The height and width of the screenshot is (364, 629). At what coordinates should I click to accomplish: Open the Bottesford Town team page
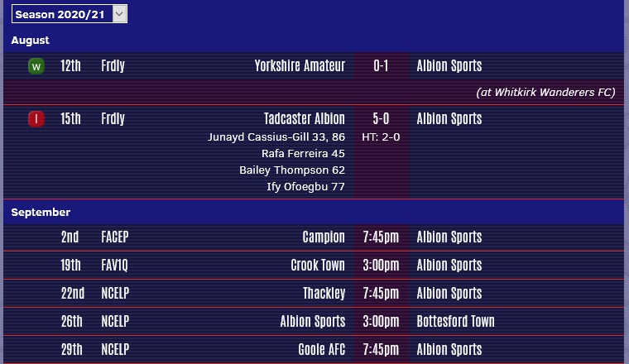(x=455, y=321)
